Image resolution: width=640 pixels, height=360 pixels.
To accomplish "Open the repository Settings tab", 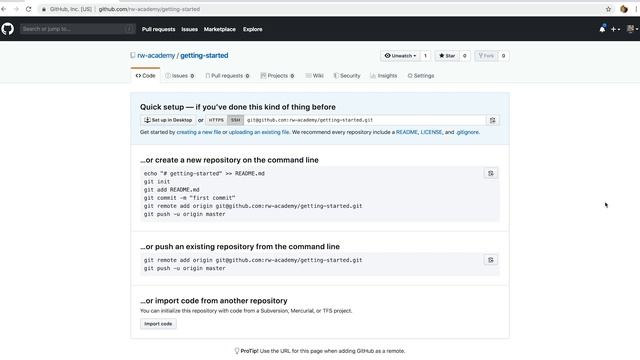I will pyautogui.click(x=421, y=76).
